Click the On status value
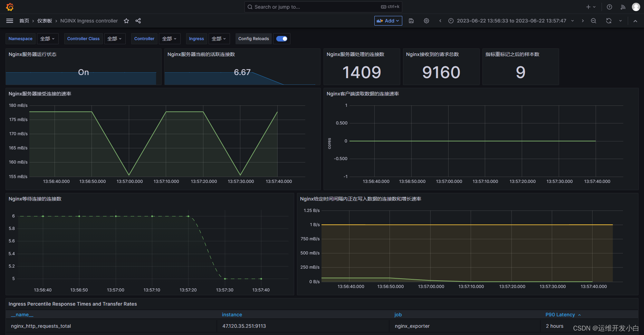This screenshot has width=644, height=335. [84, 72]
